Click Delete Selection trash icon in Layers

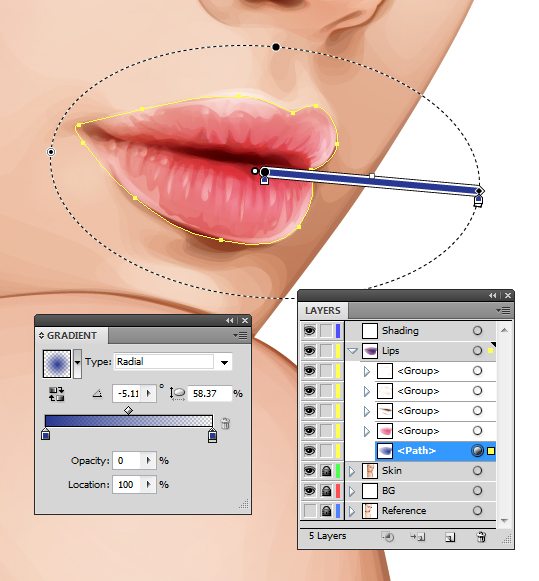(x=481, y=537)
